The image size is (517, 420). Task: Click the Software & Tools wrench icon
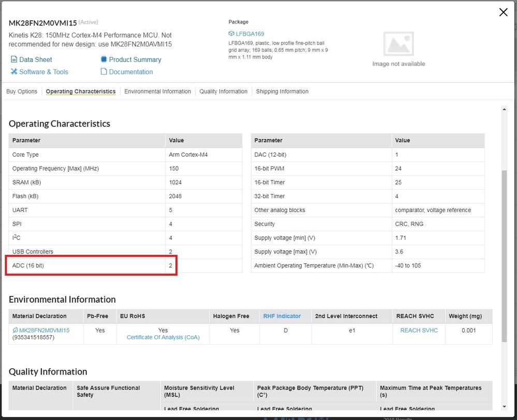[14, 72]
